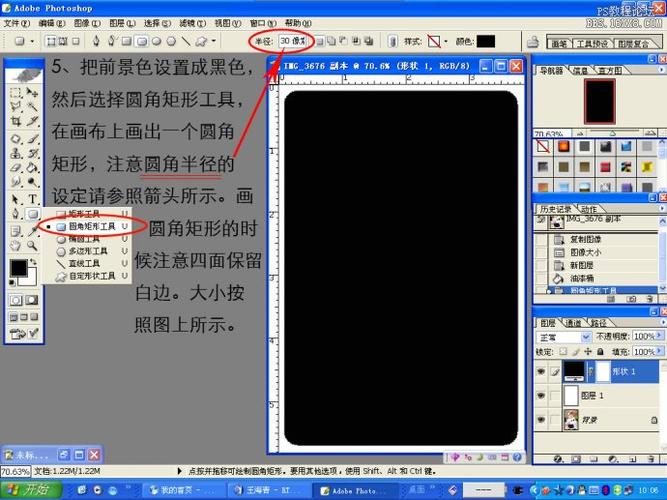Click foreground black color swatch

pyautogui.click(x=18, y=268)
